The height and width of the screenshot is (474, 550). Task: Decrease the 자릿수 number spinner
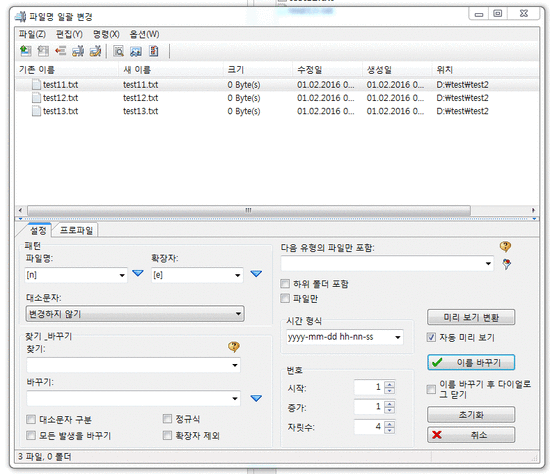click(x=389, y=430)
